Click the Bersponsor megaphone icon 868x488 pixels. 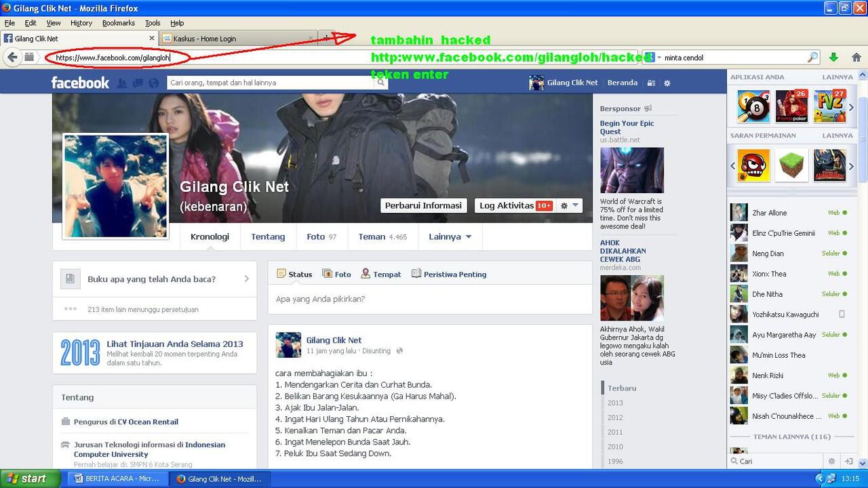pos(648,108)
